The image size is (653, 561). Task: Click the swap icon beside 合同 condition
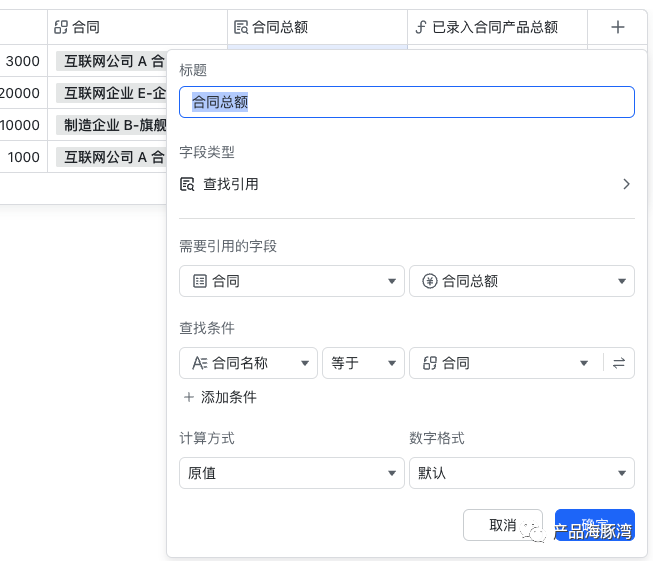pos(619,363)
